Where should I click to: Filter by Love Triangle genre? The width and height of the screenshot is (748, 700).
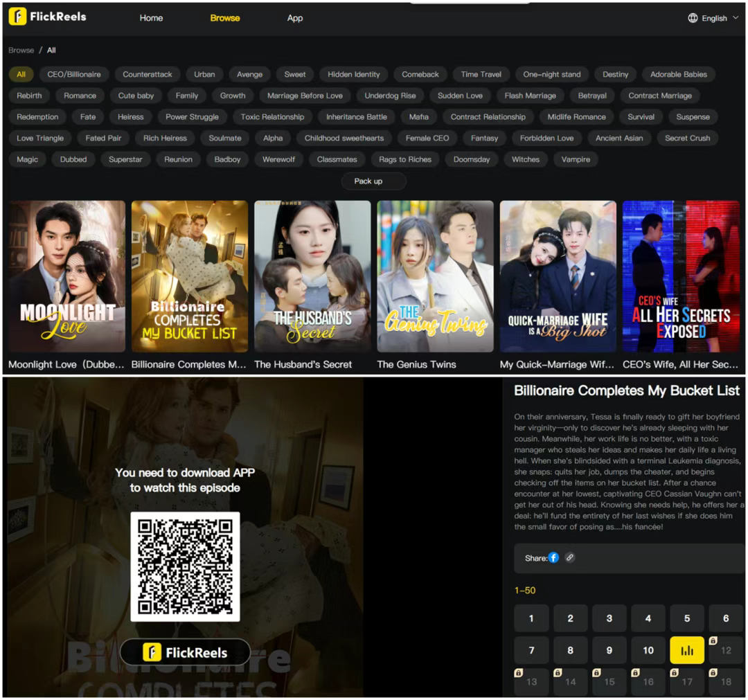click(x=40, y=138)
